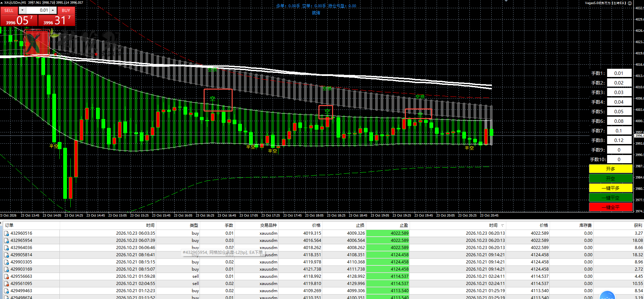Sort orders by the 获利 column header
The image size is (644, 299).
(x=638, y=225)
